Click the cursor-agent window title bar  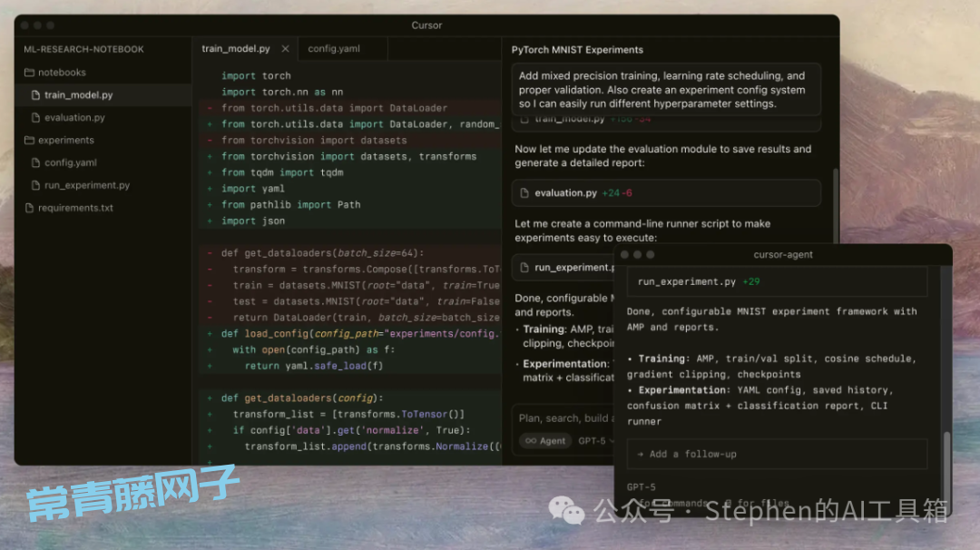click(x=782, y=255)
